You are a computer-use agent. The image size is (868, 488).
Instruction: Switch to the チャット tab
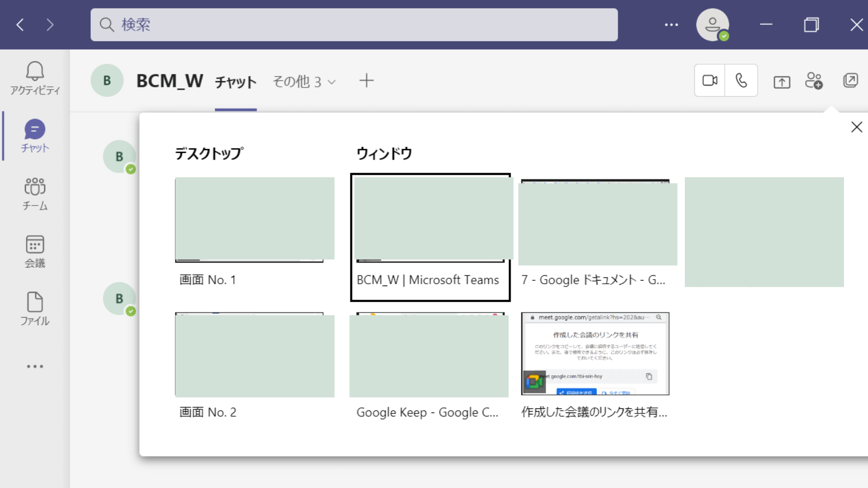click(235, 82)
